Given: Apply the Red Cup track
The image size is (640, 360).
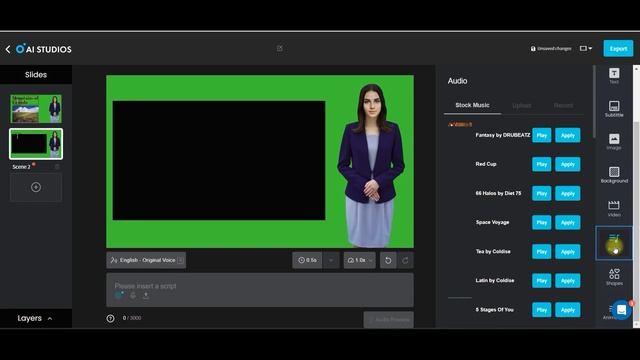Looking at the screenshot, I should pos(568,164).
